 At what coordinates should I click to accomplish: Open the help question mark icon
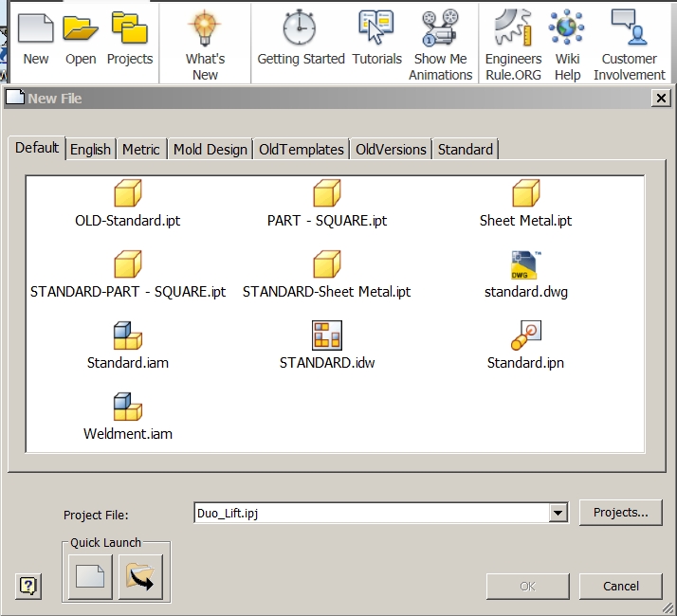(x=28, y=587)
